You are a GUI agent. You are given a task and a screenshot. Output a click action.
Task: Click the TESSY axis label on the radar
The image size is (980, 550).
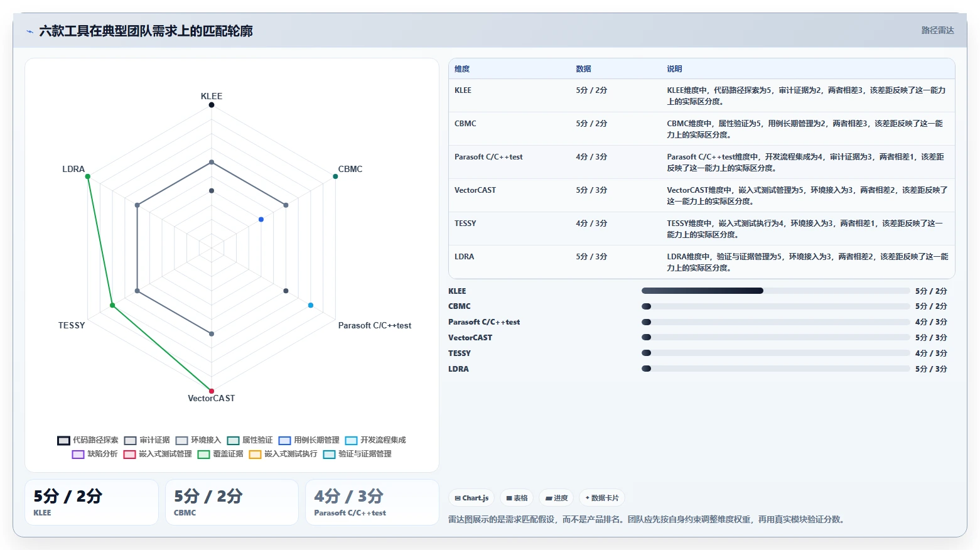coord(72,325)
